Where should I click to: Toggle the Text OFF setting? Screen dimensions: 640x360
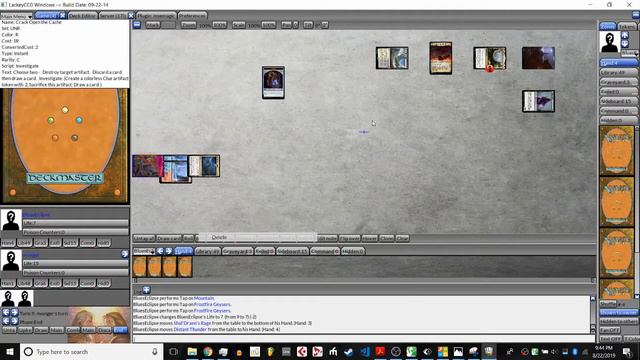click(x=610, y=338)
